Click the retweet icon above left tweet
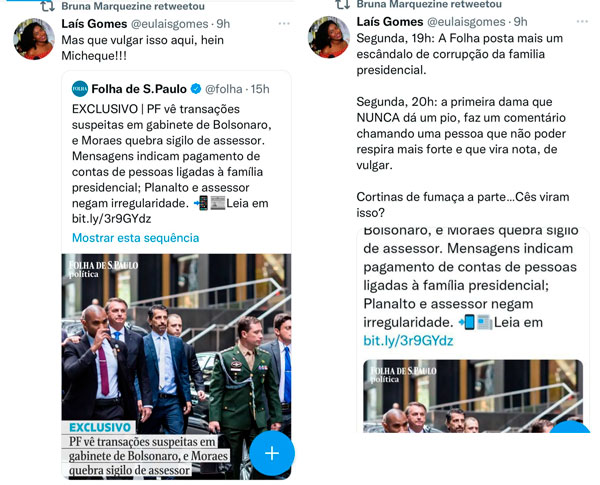 (48, 6)
